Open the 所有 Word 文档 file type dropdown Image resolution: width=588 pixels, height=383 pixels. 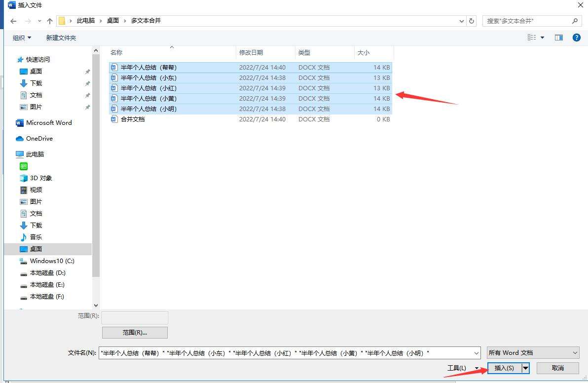tap(533, 353)
